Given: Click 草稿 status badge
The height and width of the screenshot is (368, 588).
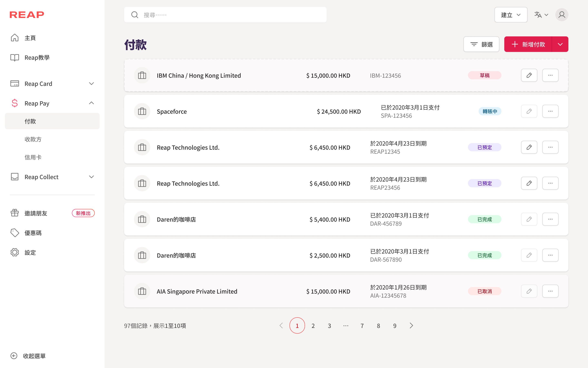Looking at the screenshot, I should [484, 75].
